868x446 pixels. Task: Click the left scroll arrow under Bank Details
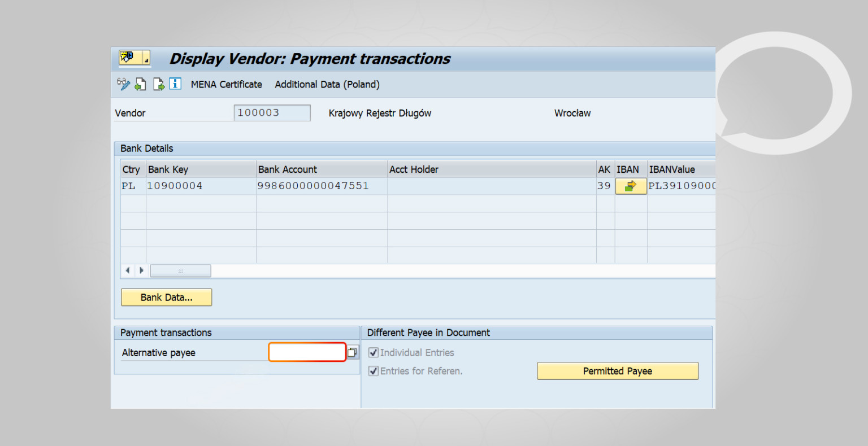(128, 270)
